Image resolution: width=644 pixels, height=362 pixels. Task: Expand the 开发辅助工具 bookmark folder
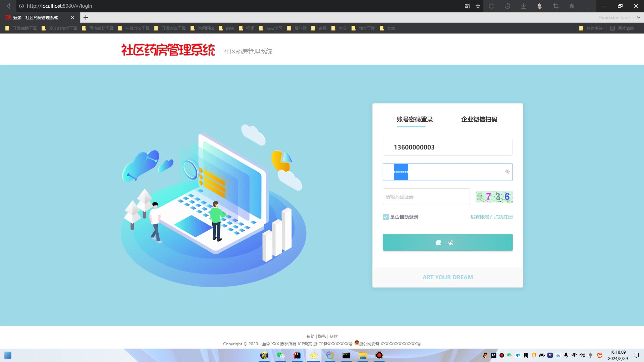click(21, 28)
